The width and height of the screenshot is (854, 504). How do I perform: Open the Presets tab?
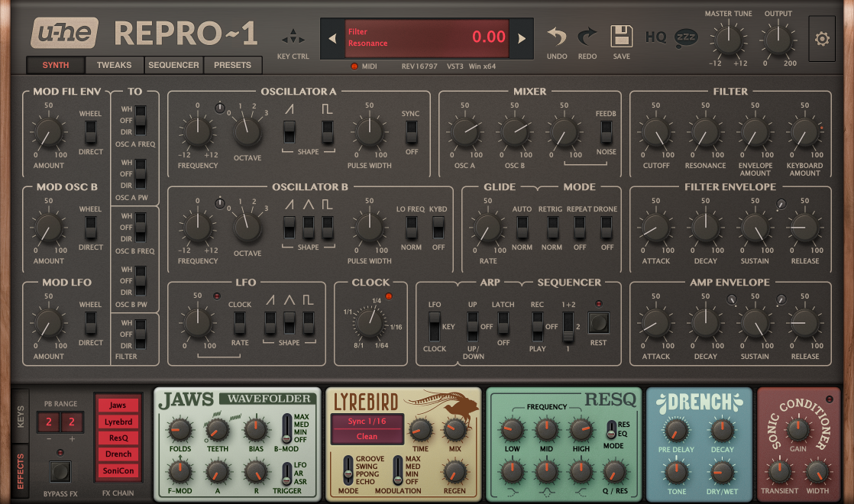coord(232,65)
